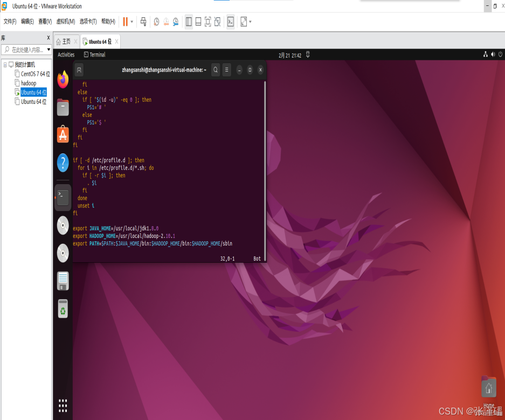This screenshot has width=505, height=420.
Task: Click the export JAVA_HOME line in terminal
Action: click(116, 228)
